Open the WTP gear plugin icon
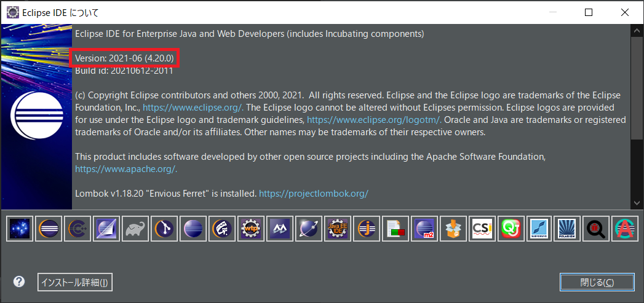This screenshot has height=303, width=644. (x=251, y=228)
